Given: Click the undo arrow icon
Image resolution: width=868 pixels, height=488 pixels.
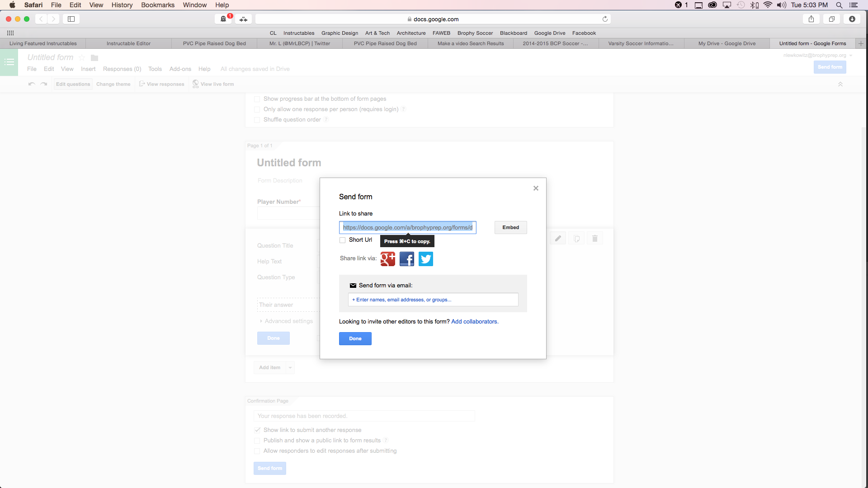Looking at the screenshot, I should coord(31,84).
